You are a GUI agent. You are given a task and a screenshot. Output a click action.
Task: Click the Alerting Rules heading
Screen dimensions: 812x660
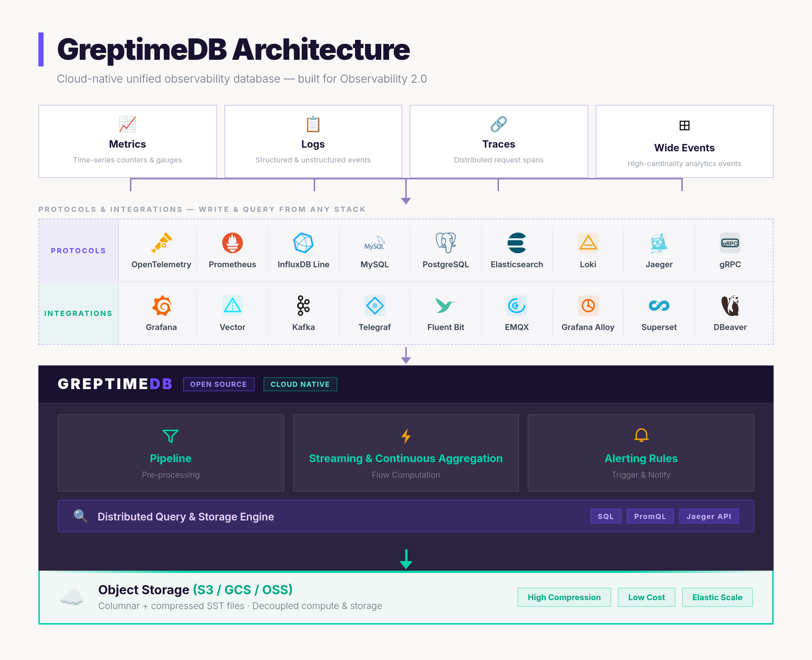(641, 458)
